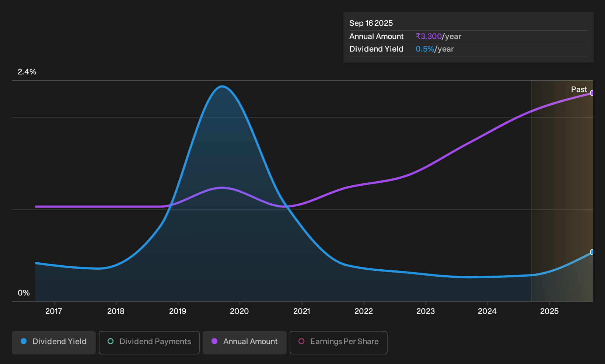Click the peak of the blue yield curve
This screenshot has width=605, height=364.
tap(222, 87)
